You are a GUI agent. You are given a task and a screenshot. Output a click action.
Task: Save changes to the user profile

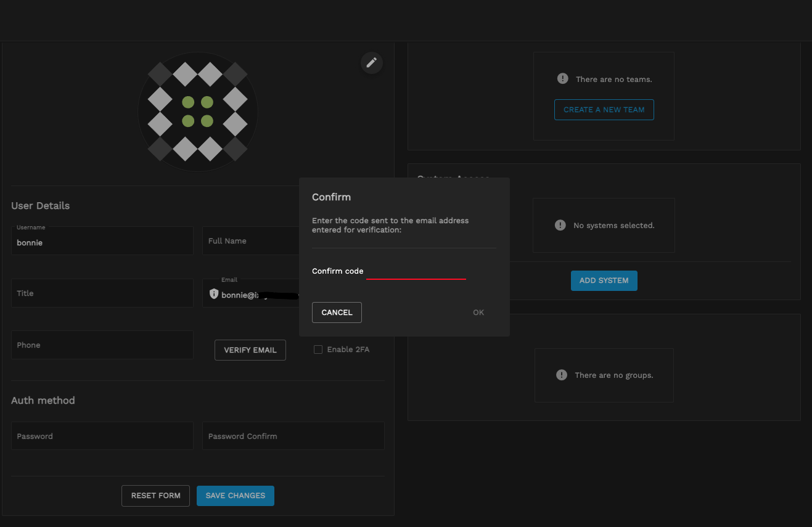click(x=235, y=496)
